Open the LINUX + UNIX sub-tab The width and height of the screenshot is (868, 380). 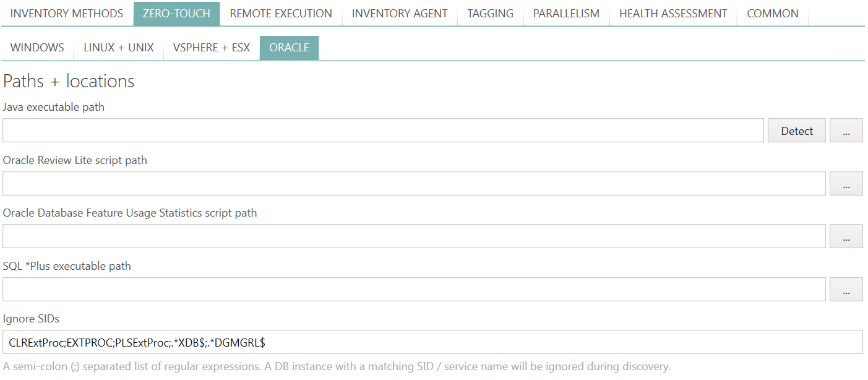118,47
